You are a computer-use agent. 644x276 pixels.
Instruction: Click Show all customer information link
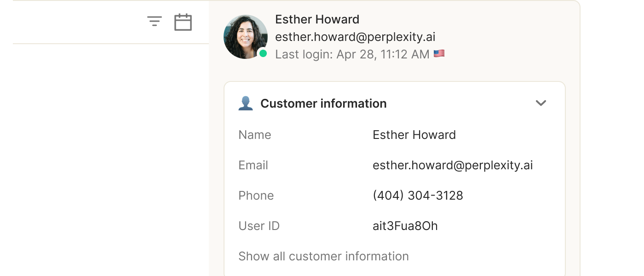(x=323, y=256)
